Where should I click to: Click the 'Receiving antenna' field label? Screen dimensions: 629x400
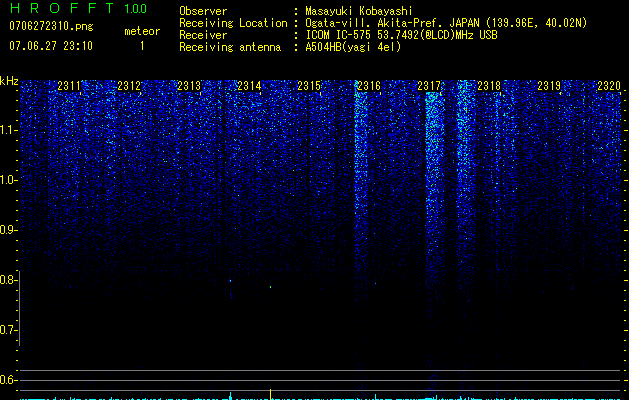click(x=230, y=47)
